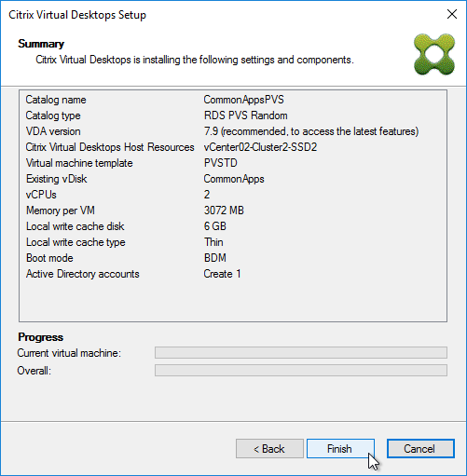Viewport: 467px width, 476px height.
Task: Click the Finish button
Action: point(340,448)
